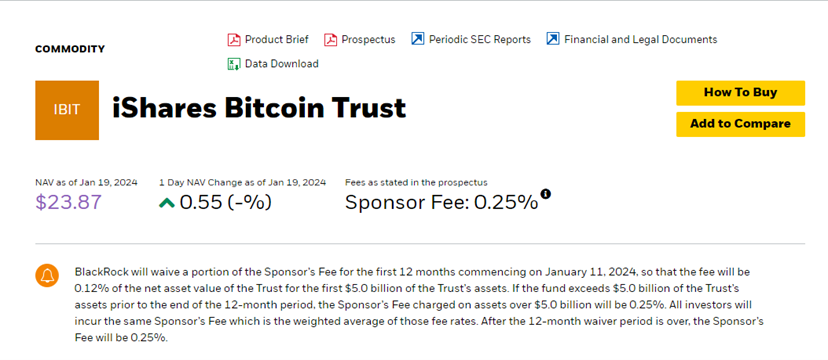Image resolution: width=828 pixels, height=360 pixels.
Task: Click the Prospectus PDF icon
Action: pos(331,40)
